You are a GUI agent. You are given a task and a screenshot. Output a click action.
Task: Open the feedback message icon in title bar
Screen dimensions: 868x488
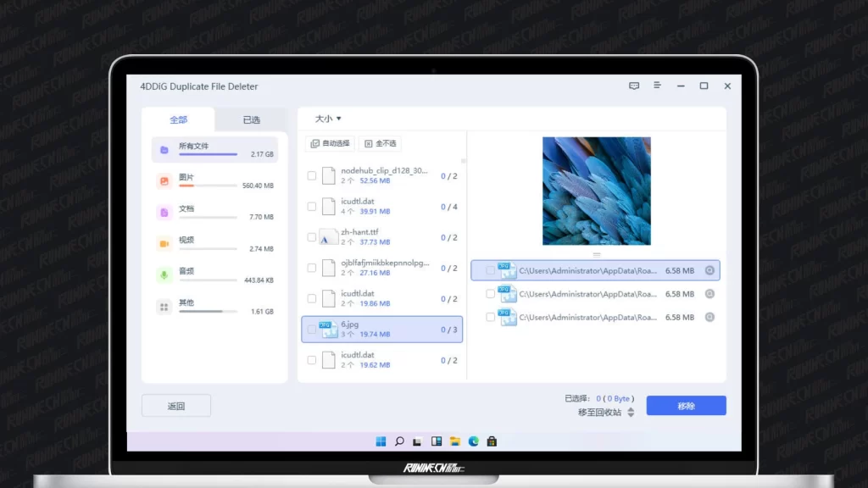[633, 86]
